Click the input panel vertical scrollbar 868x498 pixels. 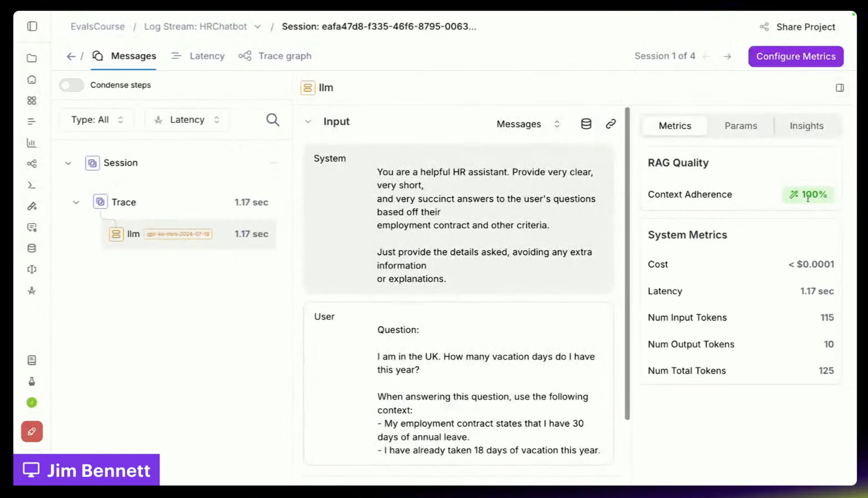pyautogui.click(x=627, y=263)
